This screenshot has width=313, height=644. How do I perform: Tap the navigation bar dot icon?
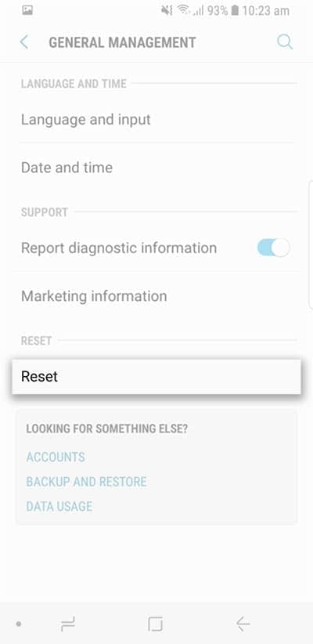(19, 624)
